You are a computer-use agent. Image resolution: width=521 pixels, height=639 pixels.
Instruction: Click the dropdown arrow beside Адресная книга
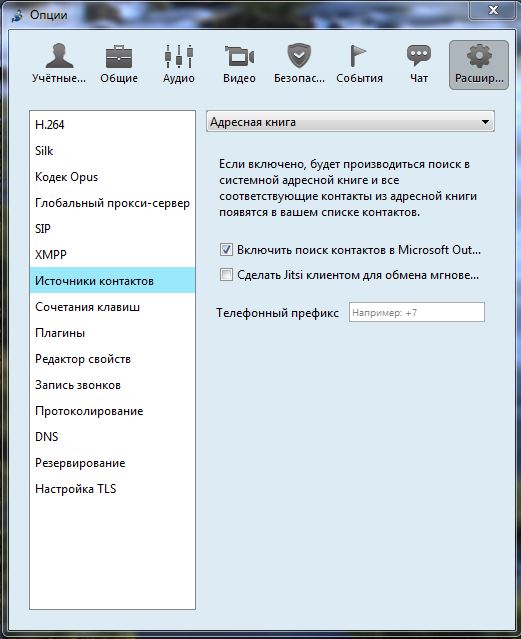[x=485, y=122]
